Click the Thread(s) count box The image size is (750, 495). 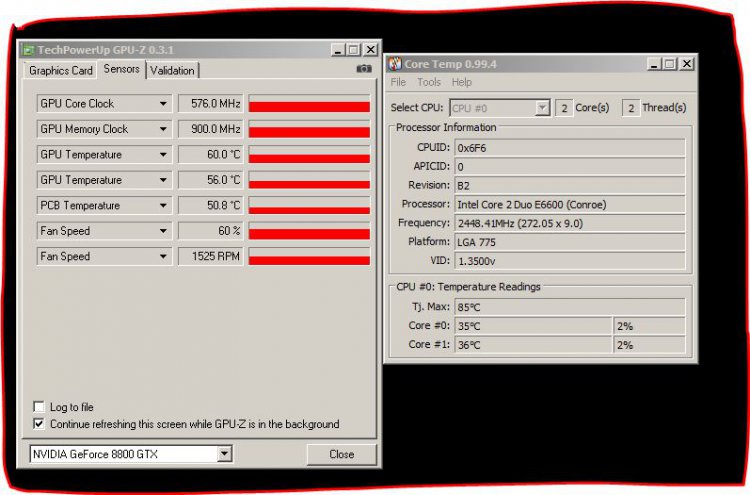click(630, 108)
